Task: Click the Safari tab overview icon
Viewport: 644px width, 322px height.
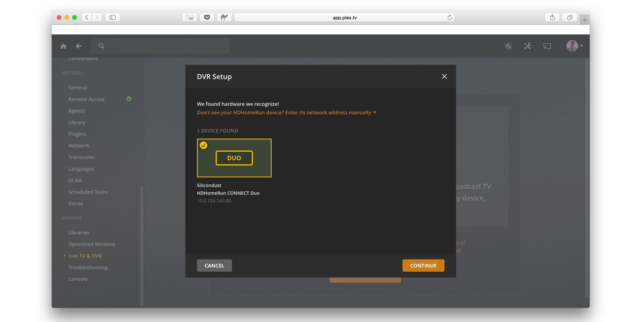Action: [x=570, y=17]
